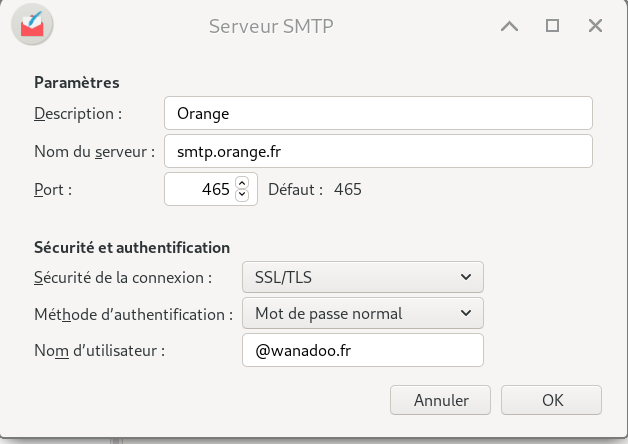628x444 pixels.
Task: Click the Port number field showing 465
Action: (x=211, y=189)
